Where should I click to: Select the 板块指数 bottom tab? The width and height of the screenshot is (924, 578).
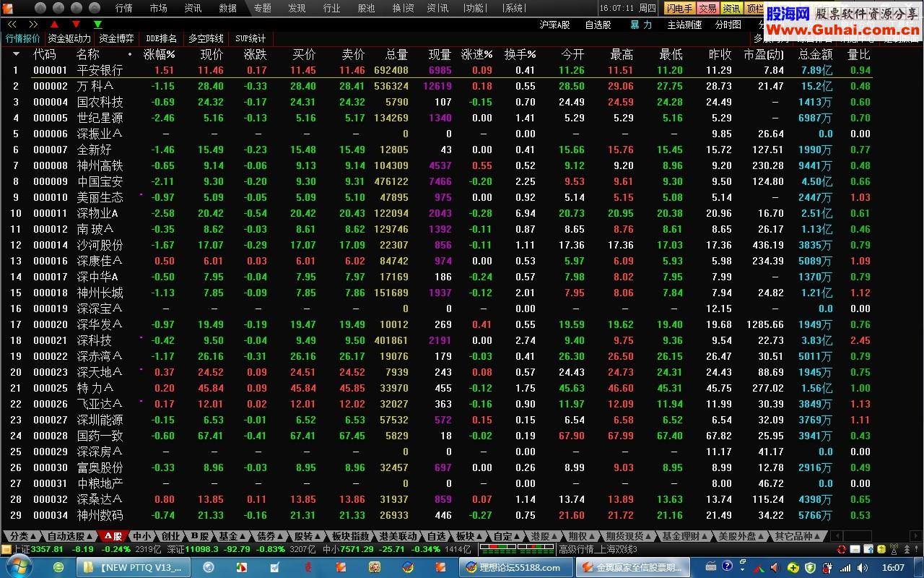pos(350,536)
